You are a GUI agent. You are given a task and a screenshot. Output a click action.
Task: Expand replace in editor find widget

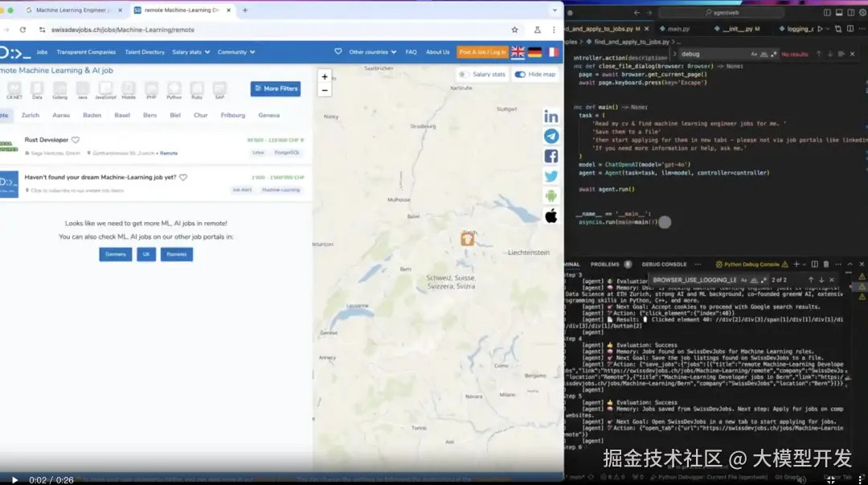click(x=675, y=55)
